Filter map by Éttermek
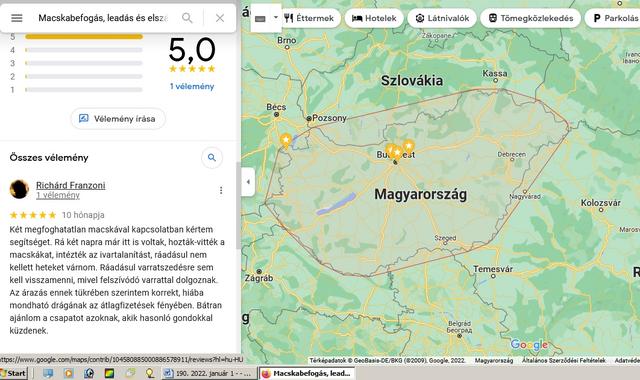The image size is (640, 380). click(x=309, y=18)
